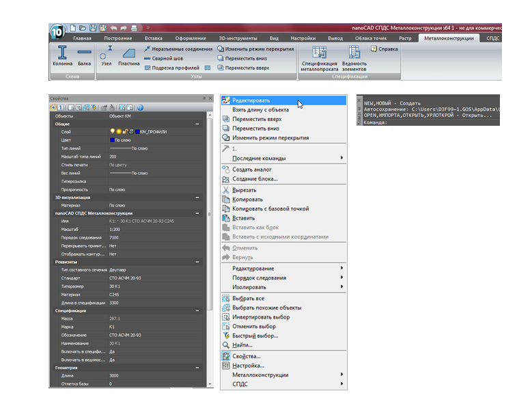
Task: Open Справка help in the ribbon
Action: pos(384,49)
